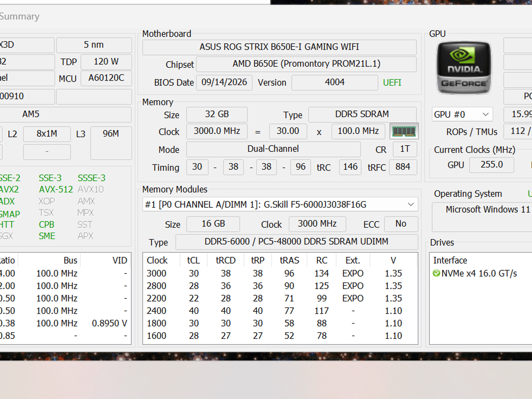Select the NVMe x4 16.0 GT/s drive entry
Image resolution: width=532 pixels, height=399 pixels.
click(475, 273)
